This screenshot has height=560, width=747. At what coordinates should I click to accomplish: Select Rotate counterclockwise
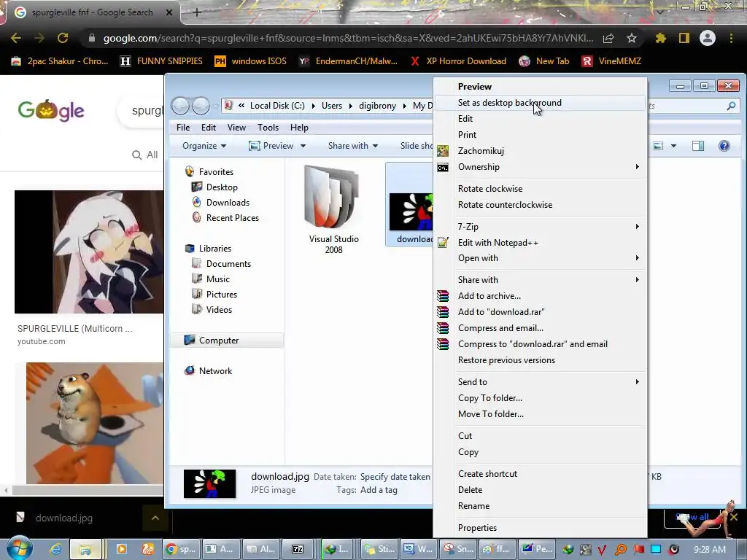(541, 205)
